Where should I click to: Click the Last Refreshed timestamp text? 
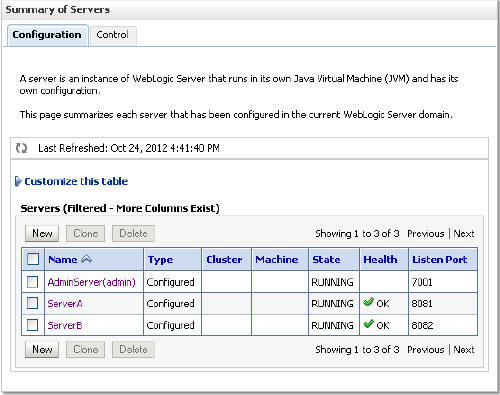(x=129, y=148)
